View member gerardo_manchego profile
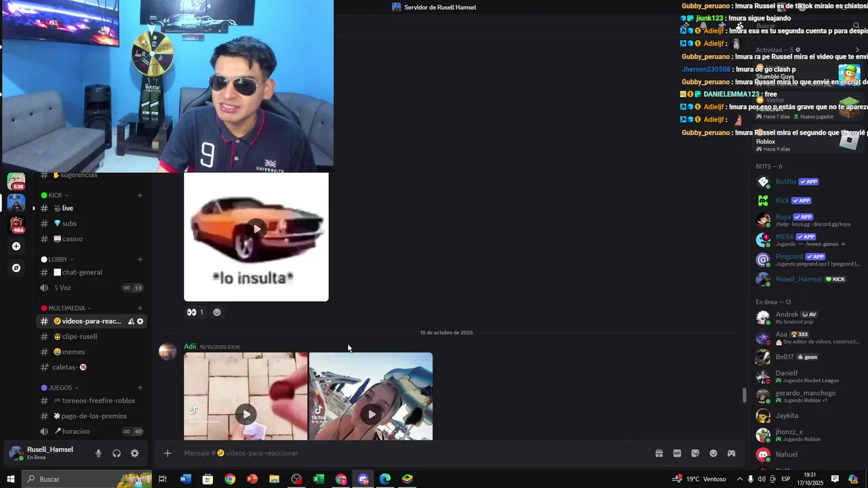Image resolution: width=868 pixels, height=488 pixels. pos(807,396)
